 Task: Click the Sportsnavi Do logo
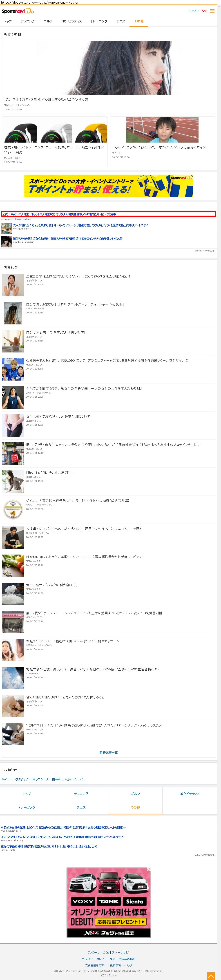pos(18,11)
